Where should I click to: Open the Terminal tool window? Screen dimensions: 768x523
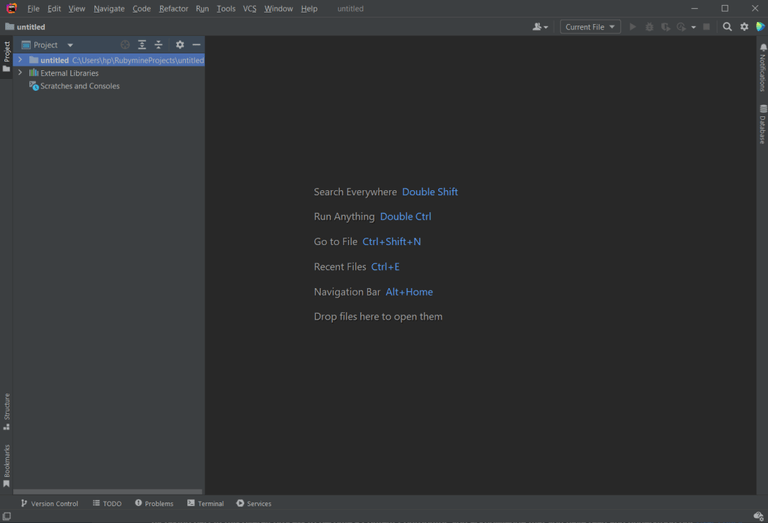(205, 503)
